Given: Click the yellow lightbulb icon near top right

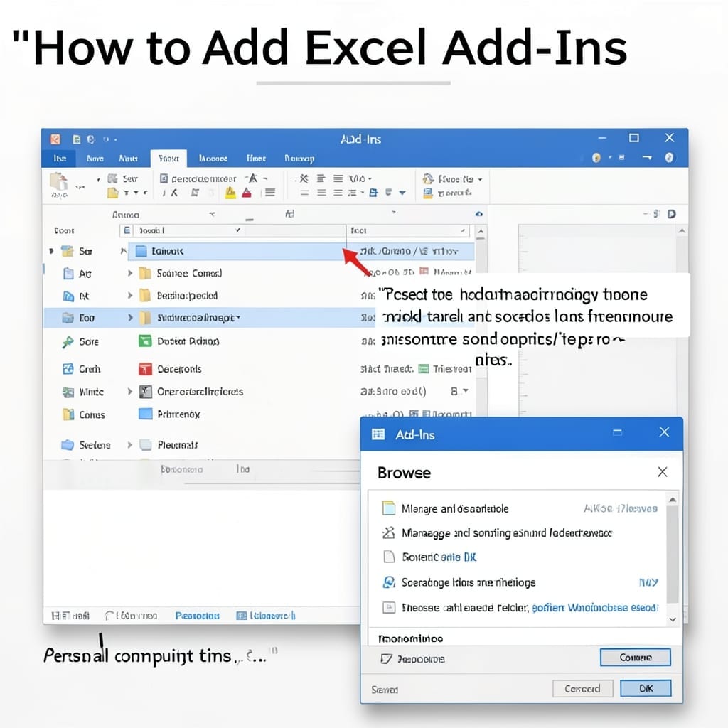Looking at the screenshot, I should pyautogui.click(x=596, y=158).
